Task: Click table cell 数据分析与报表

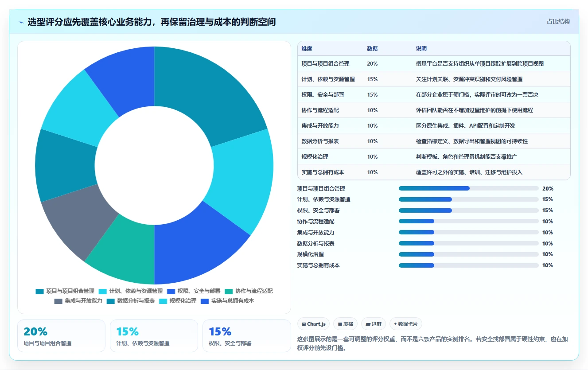Action: (320, 141)
